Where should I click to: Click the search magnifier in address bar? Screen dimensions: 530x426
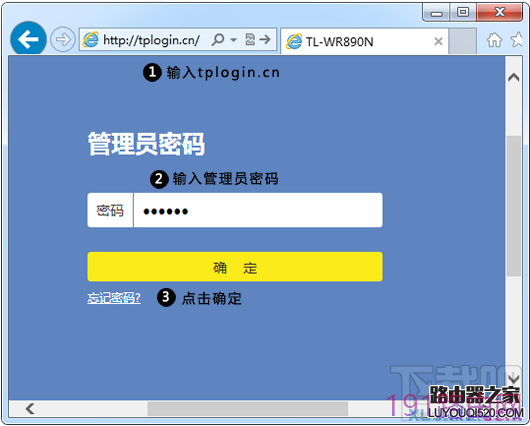point(218,40)
